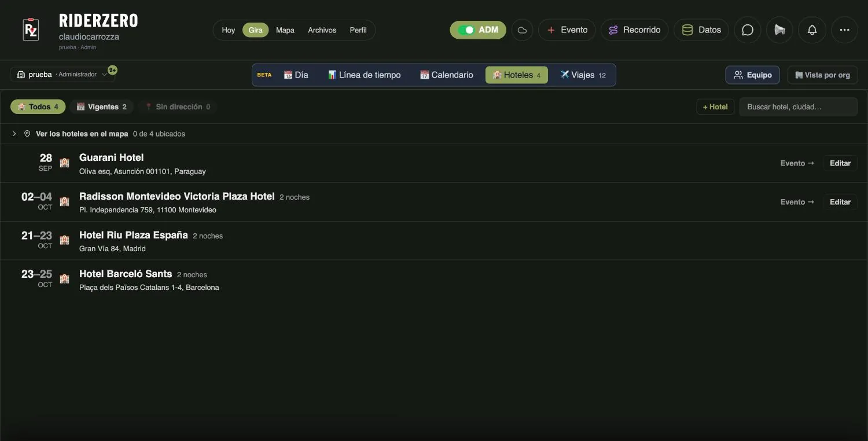Click the megaphone announcements icon
Viewport: 868px width, 441px height.
780,30
